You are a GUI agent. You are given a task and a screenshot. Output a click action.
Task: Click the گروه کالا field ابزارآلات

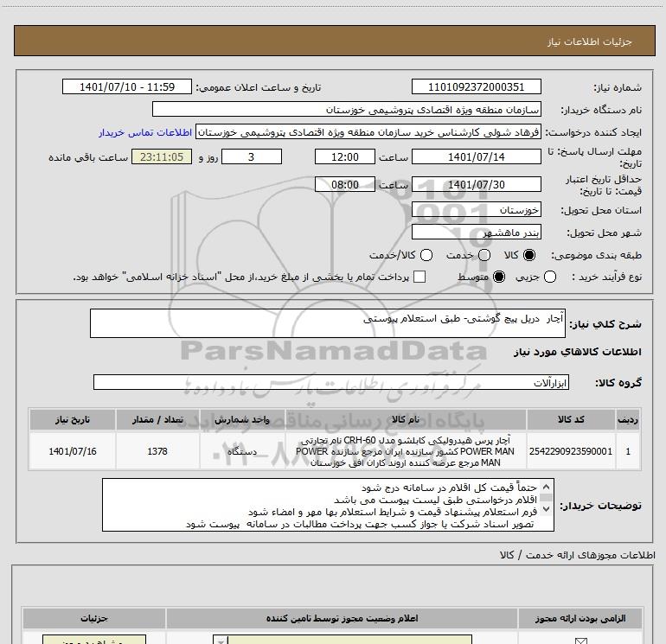tap(331, 382)
